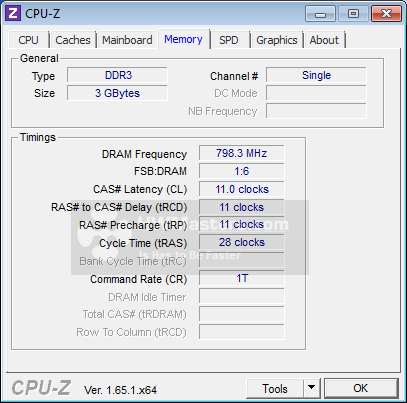Click the Single channel value field

click(316, 75)
